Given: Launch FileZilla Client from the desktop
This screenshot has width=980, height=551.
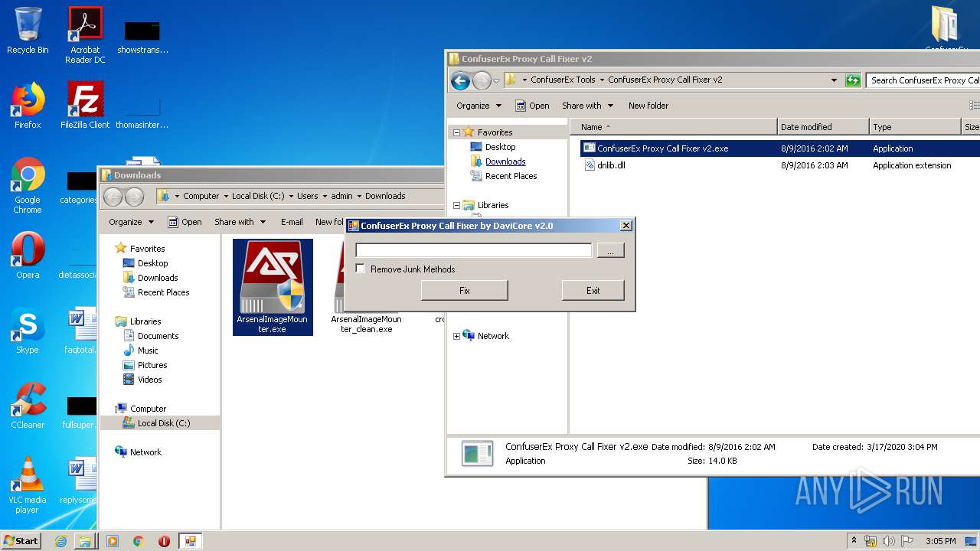Looking at the screenshot, I should (x=85, y=106).
